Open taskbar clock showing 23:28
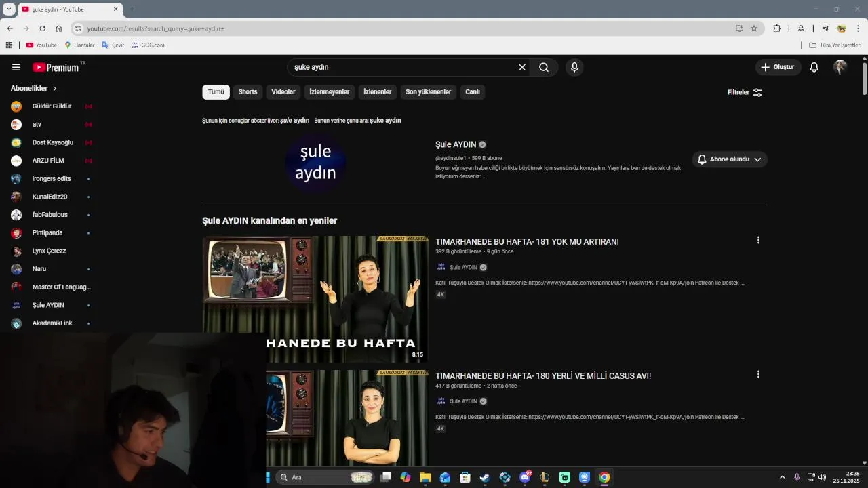Viewport: 868px width, 488px height. 846,477
